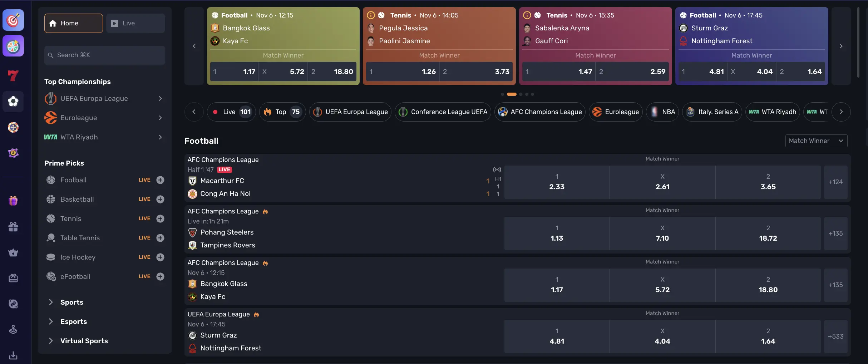The image size is (868, 364).
Task: Jump to second carousel page dot
Action: tap(512, 94)
